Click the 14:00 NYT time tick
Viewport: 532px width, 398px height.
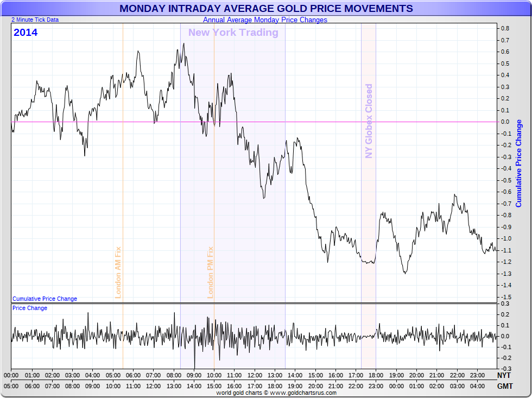pyautogui.click(x=295, y=375)
